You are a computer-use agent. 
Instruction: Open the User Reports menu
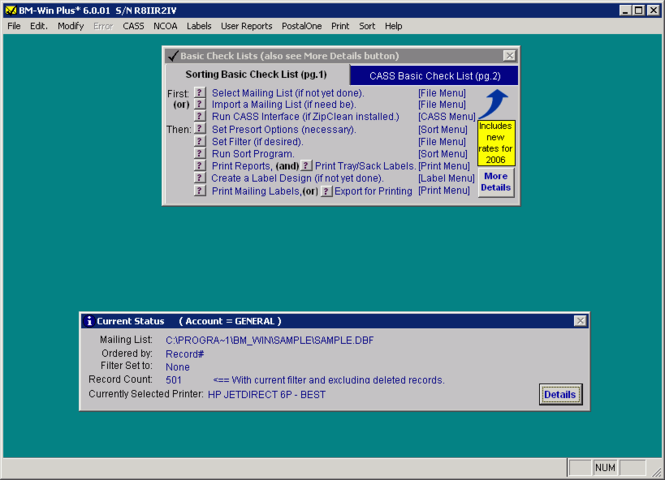pyautogui.click(x=246, y=26)
